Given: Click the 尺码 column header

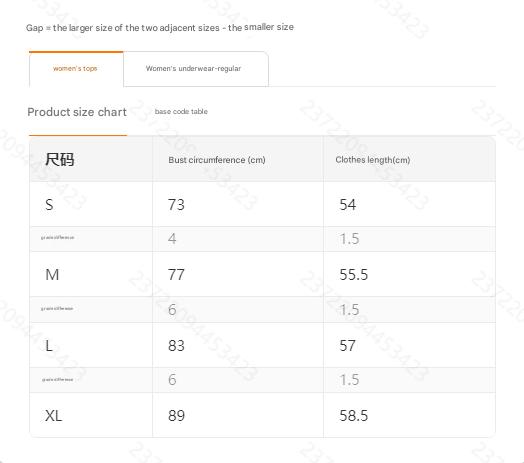Looking at the screenshot, I should (x=59, y=159).
